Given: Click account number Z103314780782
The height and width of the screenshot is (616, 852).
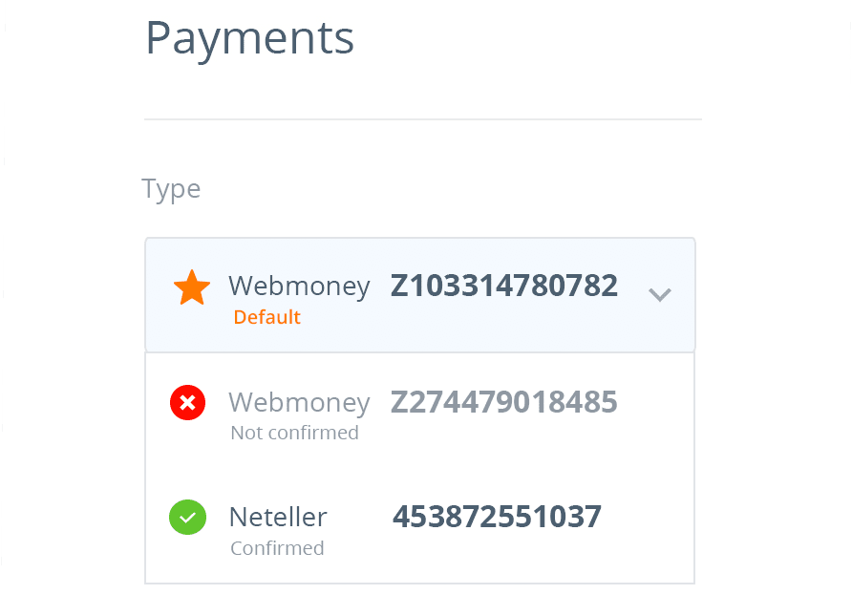Looking at the screenshot, I should [503, 286].
